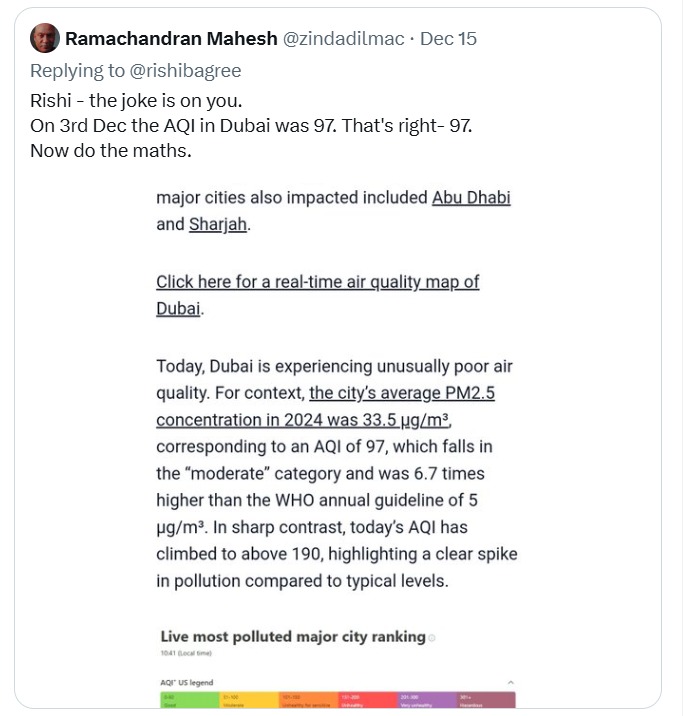Click Ramachandran Mahesh's profile avatar

tap(44, 39)
